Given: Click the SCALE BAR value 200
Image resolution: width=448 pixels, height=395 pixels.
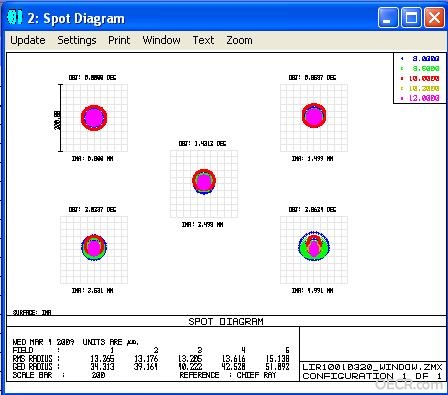Looking at the screenshot, I should coord(98,375).
